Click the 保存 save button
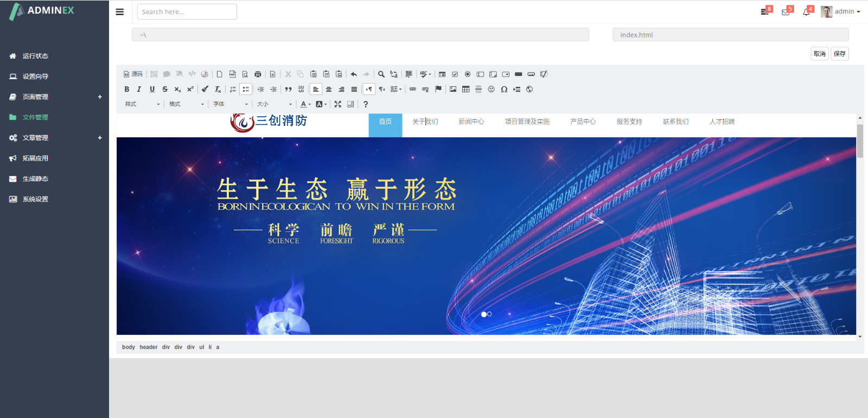 [839, 54]
